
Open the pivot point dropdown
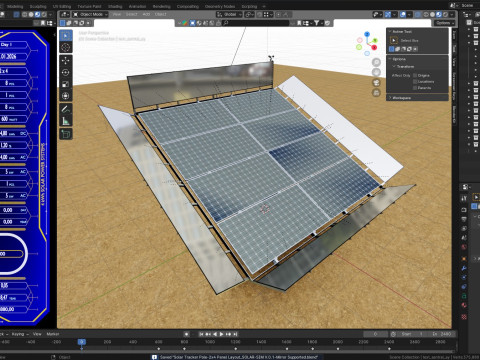[250, 14]
